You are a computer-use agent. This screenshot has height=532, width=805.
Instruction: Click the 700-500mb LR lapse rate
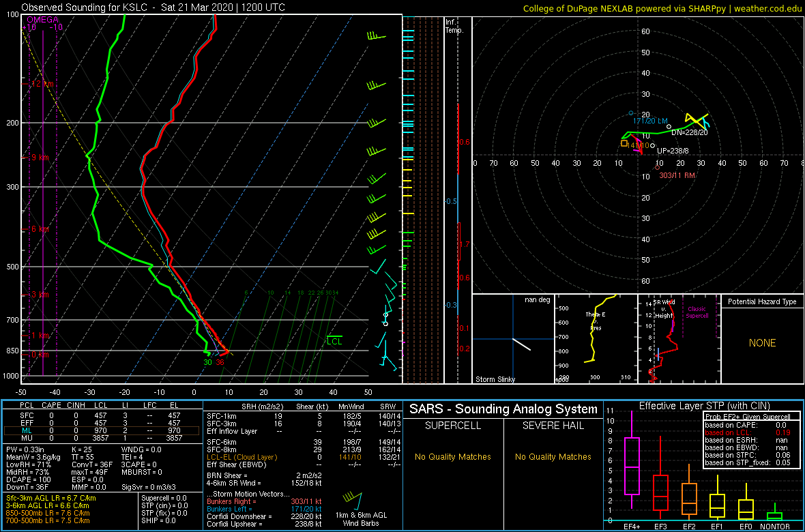click(48, 520)
